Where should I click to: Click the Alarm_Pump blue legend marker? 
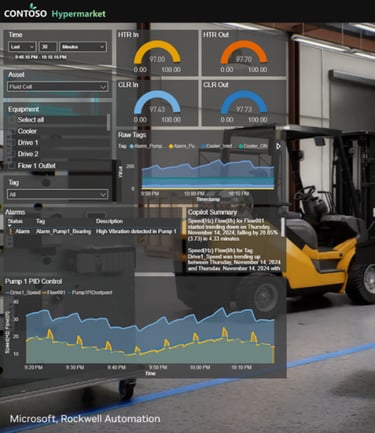[131, 146]
